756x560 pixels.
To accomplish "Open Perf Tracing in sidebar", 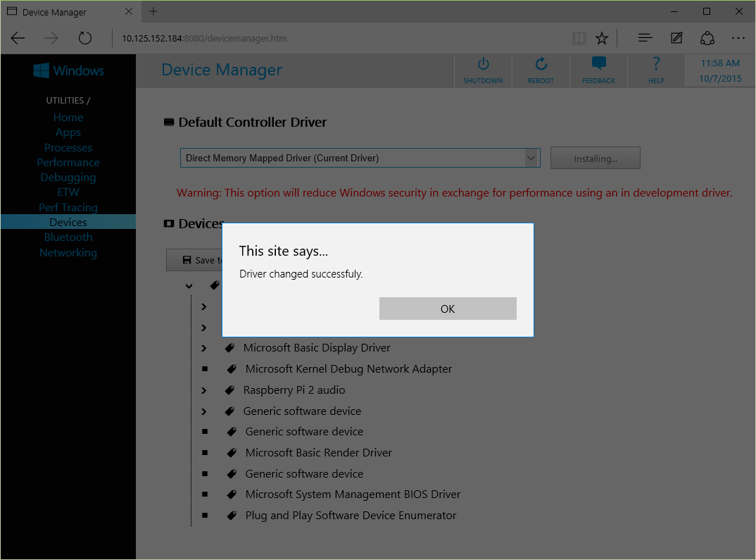I will (68, 207).
